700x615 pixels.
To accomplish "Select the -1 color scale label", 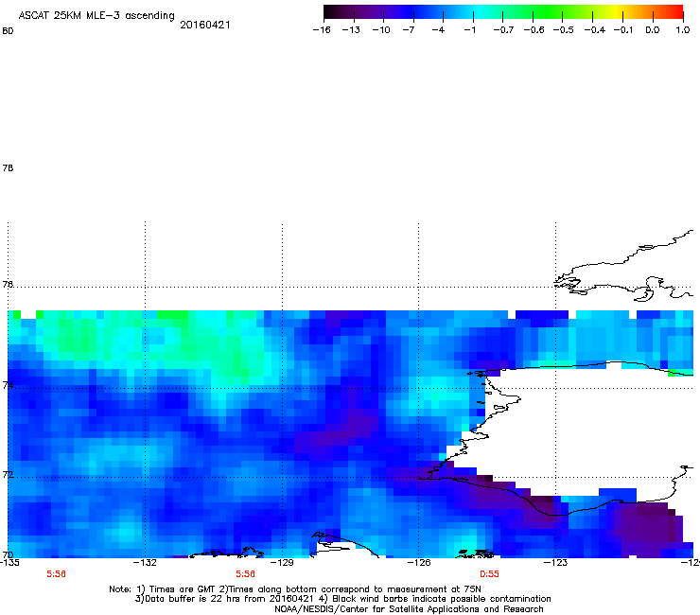I will click(469, 30).
